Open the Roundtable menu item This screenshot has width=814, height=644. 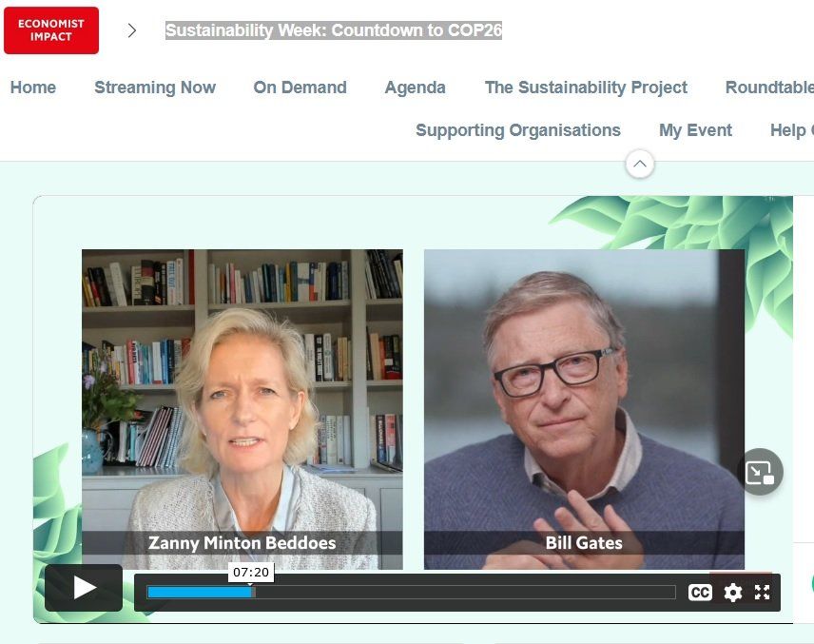(x=769, y=88)
